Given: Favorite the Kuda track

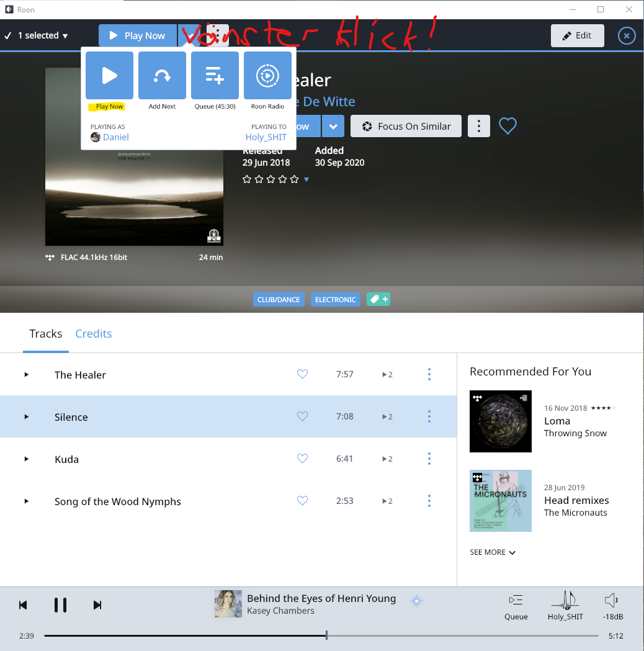Looking at the screenshot, I should [303, 459].
